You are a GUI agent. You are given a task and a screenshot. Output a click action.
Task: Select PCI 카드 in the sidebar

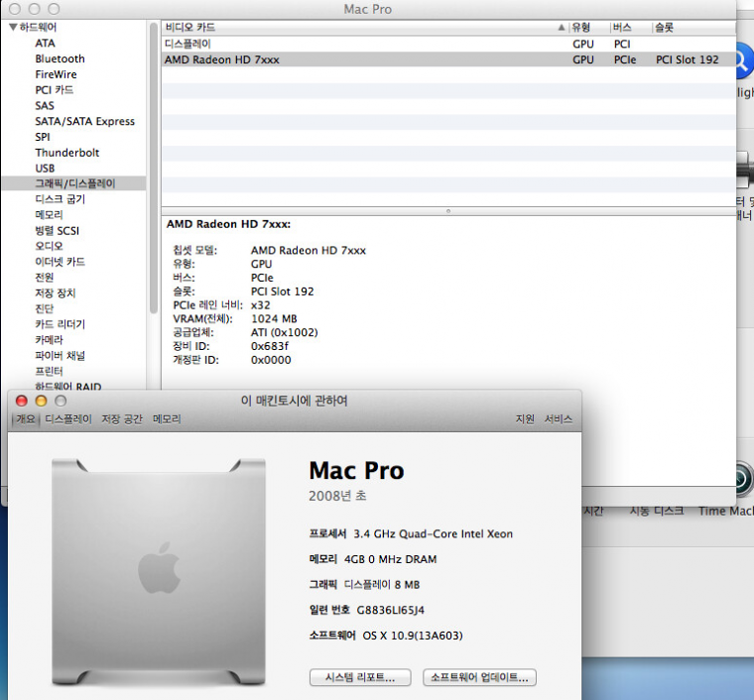[x=55, y=90]
